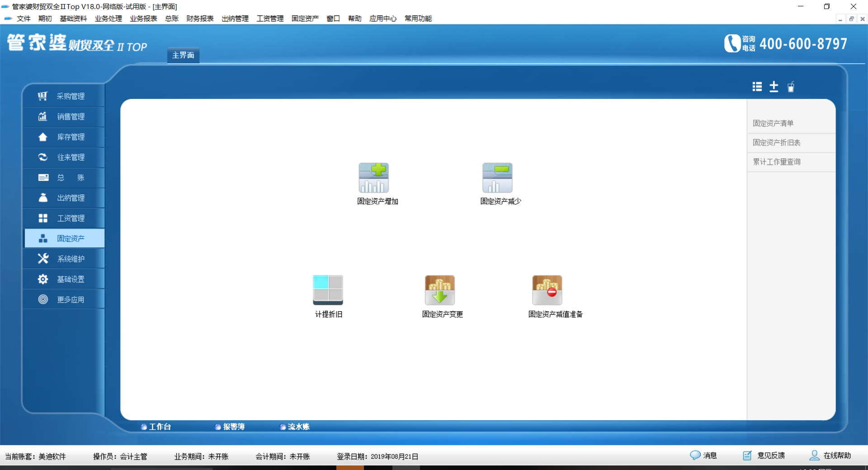Open 消息 in the status bar
The image size is (868, 470).
click(x=703, y=456)
